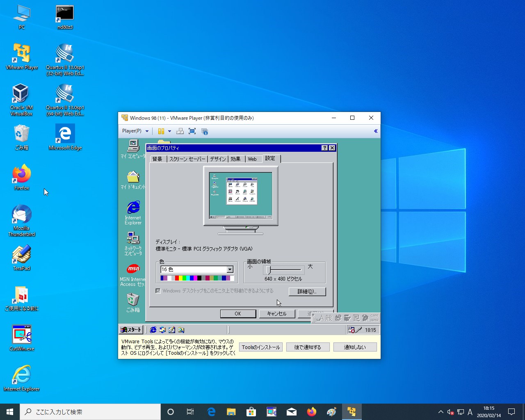Select MSN Internet Access icon in Win98
Image resolution: width=525 pixels, height=420 pixels.
[133, 275]
